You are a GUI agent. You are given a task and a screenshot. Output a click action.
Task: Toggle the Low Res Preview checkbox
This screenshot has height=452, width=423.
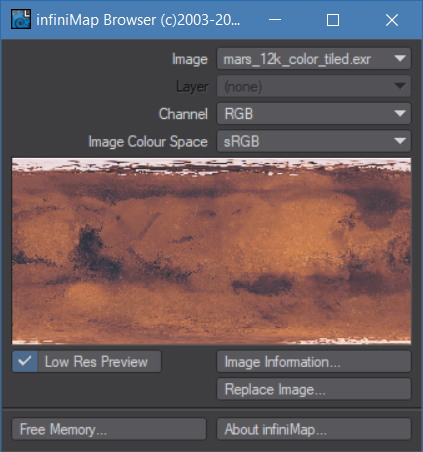25,361
